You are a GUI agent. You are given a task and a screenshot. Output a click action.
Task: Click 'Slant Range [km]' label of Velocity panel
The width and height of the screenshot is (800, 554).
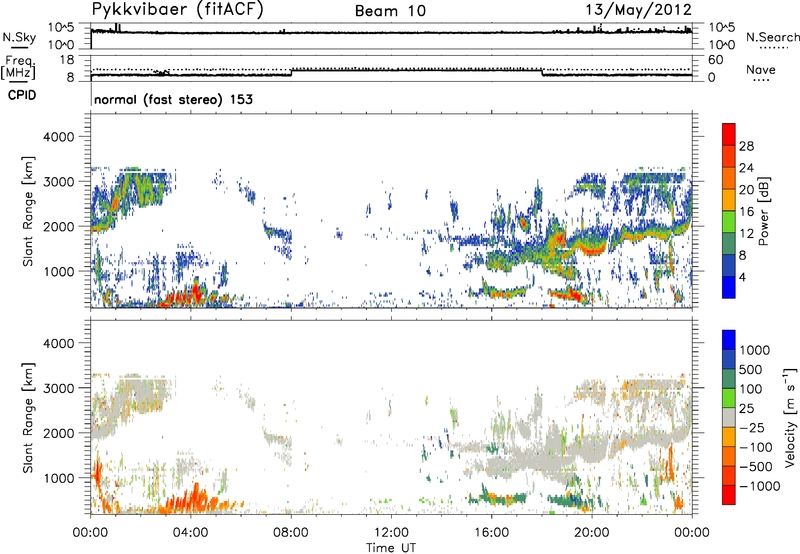pos(28,417)
